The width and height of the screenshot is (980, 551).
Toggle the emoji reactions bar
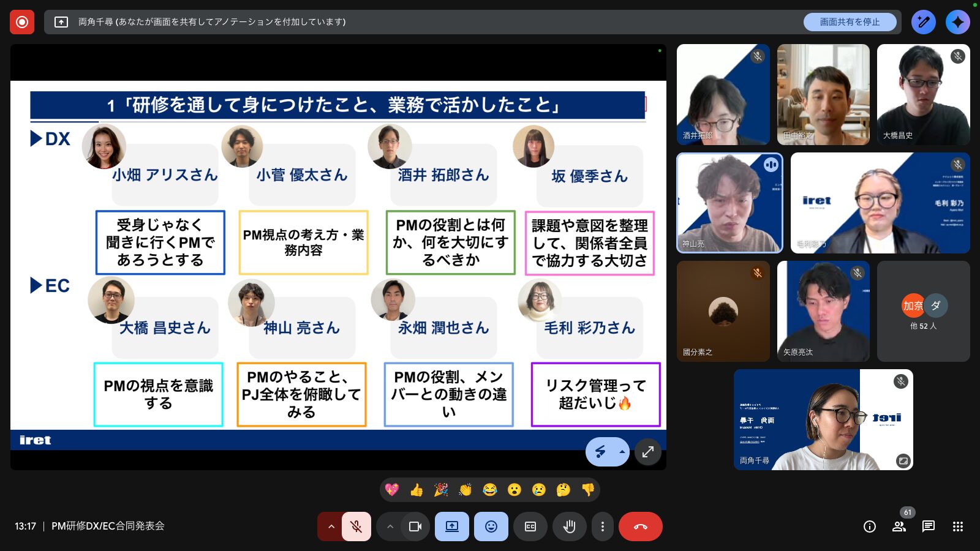[491, 527]
